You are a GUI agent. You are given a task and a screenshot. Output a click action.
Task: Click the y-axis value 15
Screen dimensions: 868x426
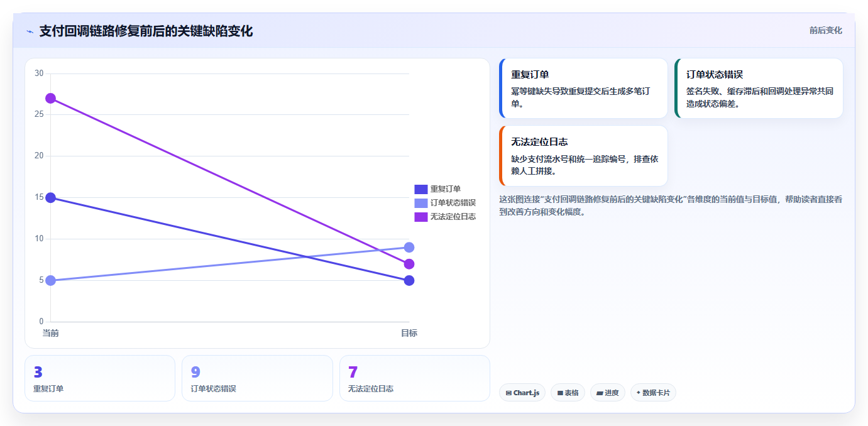(39, 198)
